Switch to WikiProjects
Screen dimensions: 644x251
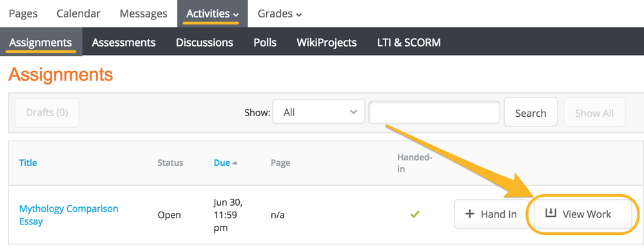pos(327,43)
